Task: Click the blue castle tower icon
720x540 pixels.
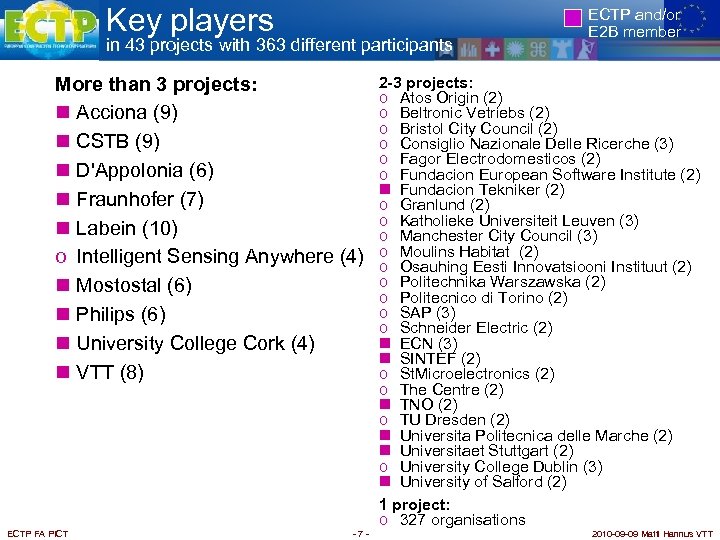Action: 562,50
